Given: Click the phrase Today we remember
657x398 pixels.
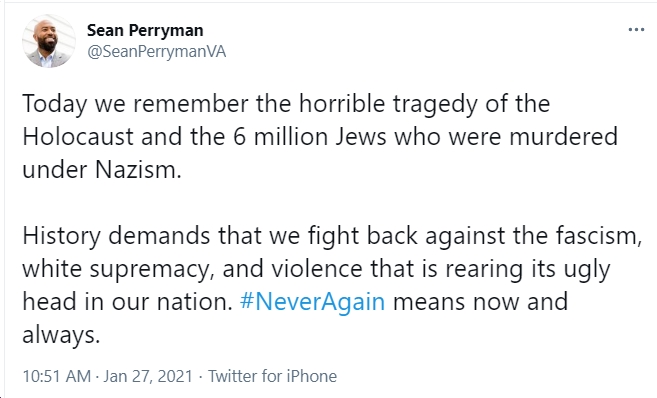Looking at the screenshot, I should [x=135, y=104].
